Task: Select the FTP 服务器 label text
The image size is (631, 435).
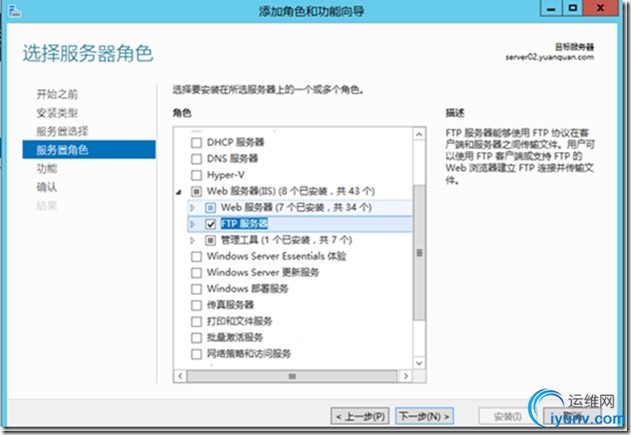Action: pos(244,224)
